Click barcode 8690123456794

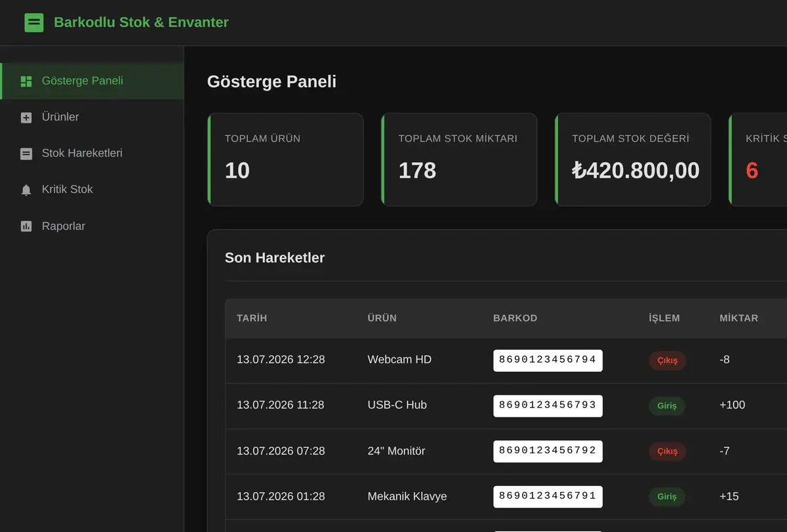[x=548, y=360]
